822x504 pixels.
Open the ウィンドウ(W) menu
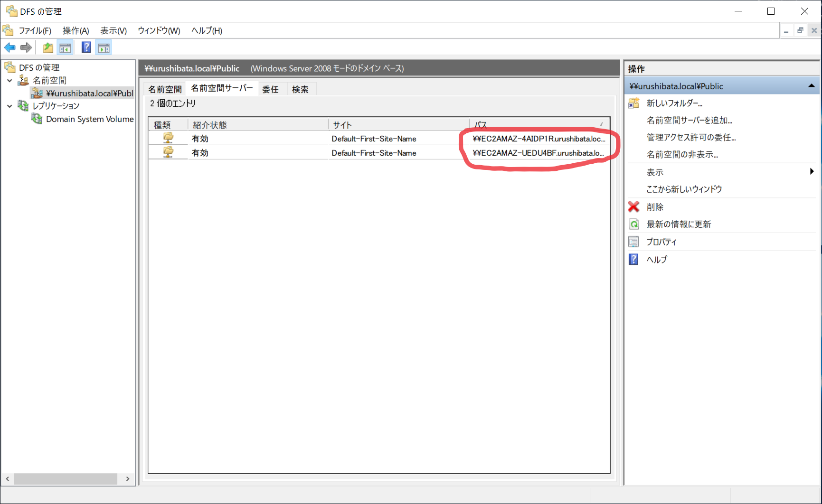[x=159, y=31]
